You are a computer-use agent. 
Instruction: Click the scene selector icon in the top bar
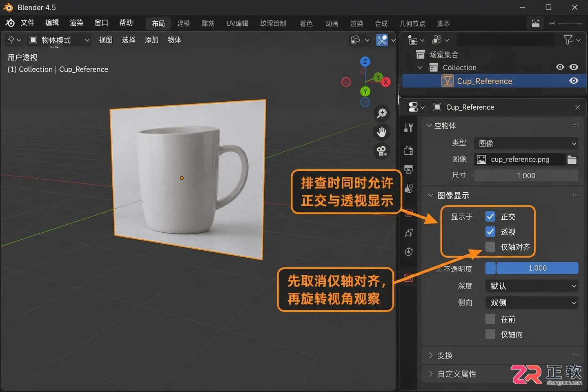pos(535,23)
